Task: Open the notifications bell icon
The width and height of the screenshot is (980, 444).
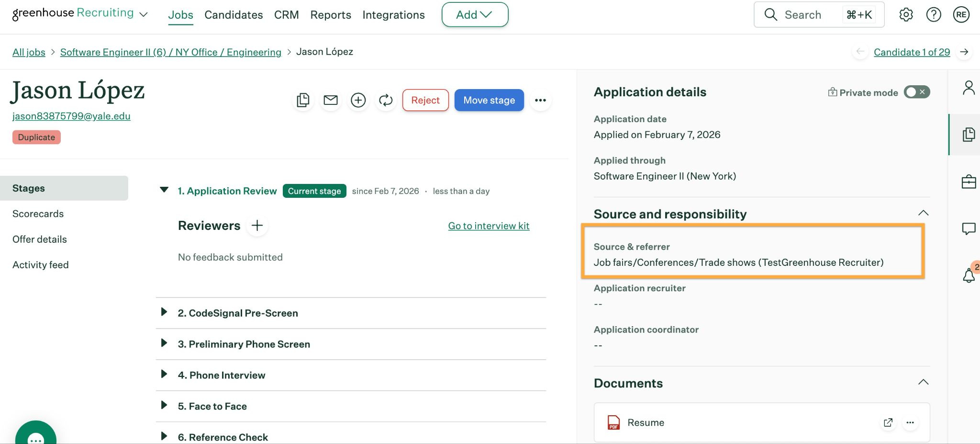Action: pos(969,275)
